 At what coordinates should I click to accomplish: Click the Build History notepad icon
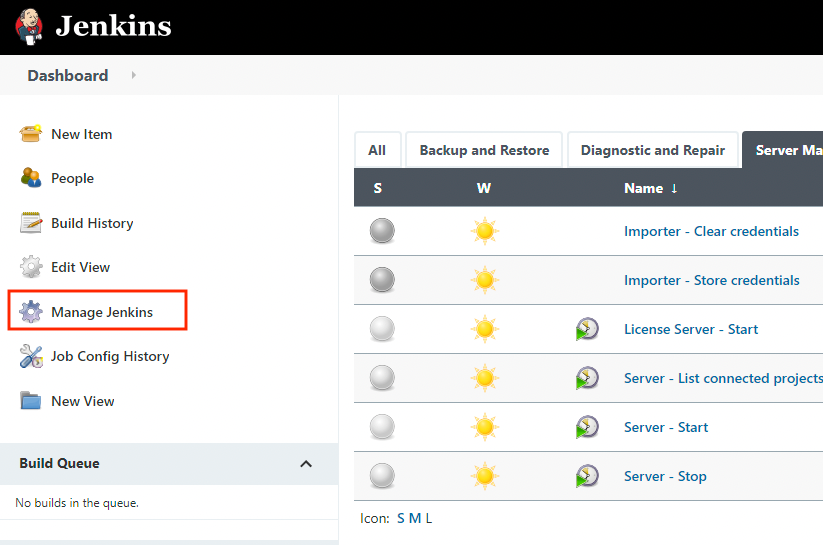pos(30,223)
